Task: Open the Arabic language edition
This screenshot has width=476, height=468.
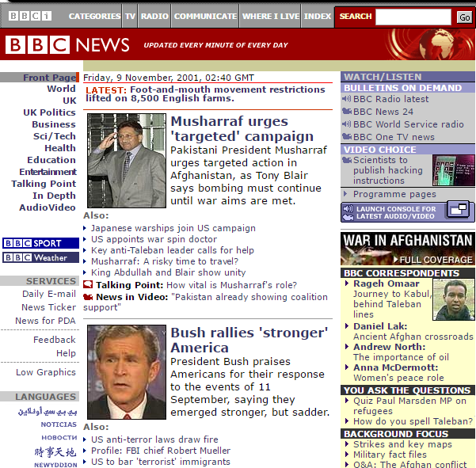Action: pos(48,411)
